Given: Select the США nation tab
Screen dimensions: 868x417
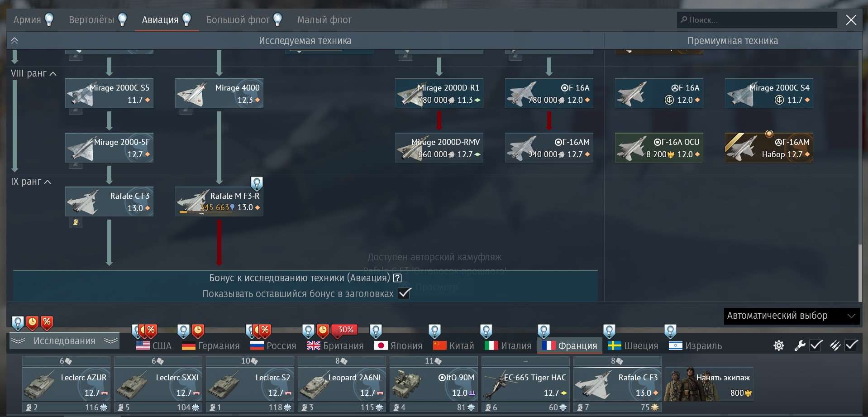Looking at the screenshot, I should tap(154, 346).
